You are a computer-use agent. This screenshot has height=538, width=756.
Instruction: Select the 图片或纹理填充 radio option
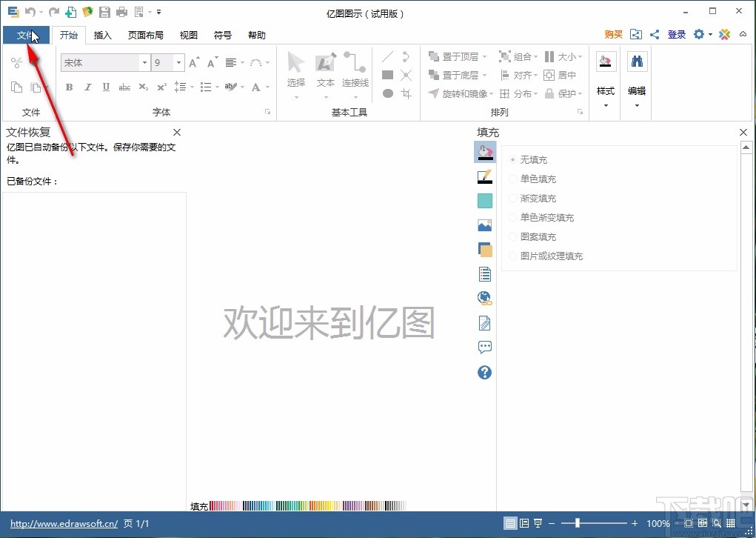[x=513, y=256]
